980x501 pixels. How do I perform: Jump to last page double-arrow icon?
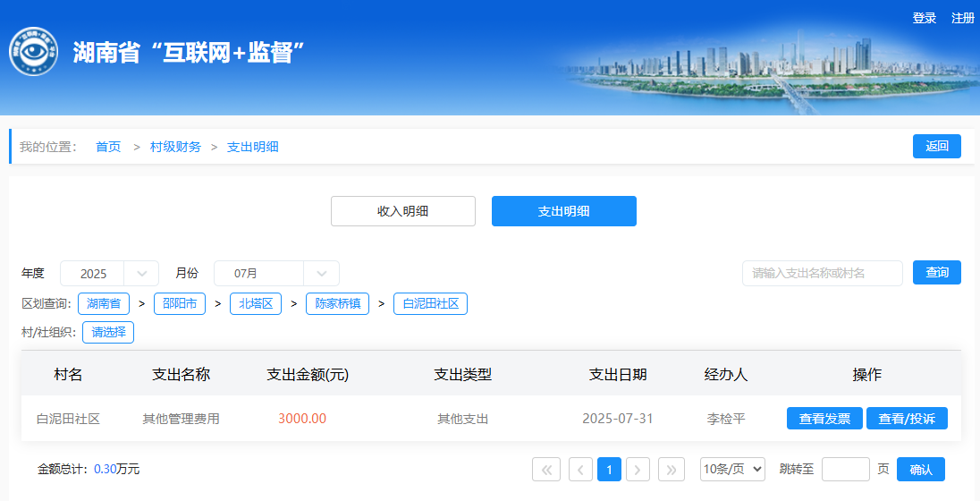[x=672, y=470]
